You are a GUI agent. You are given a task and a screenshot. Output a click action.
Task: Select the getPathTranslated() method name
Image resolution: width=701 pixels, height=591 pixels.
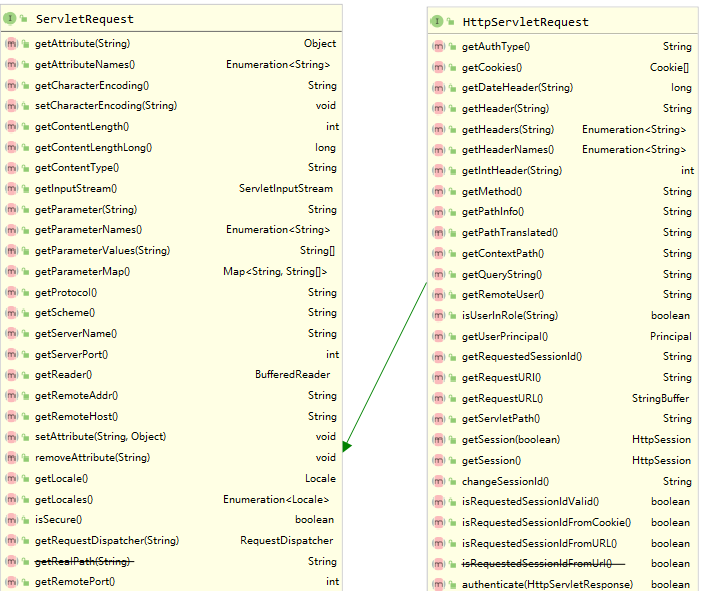pyautogui.click(x=510, y=232)
